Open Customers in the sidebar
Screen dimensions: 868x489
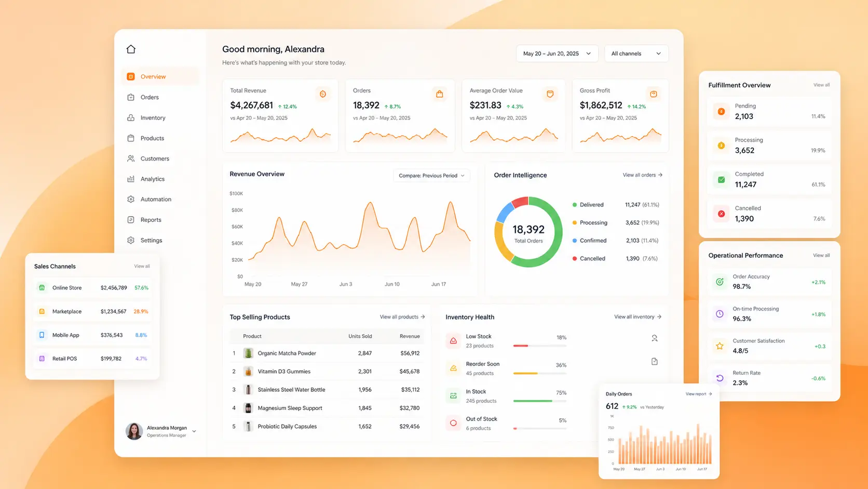(160, 158)
